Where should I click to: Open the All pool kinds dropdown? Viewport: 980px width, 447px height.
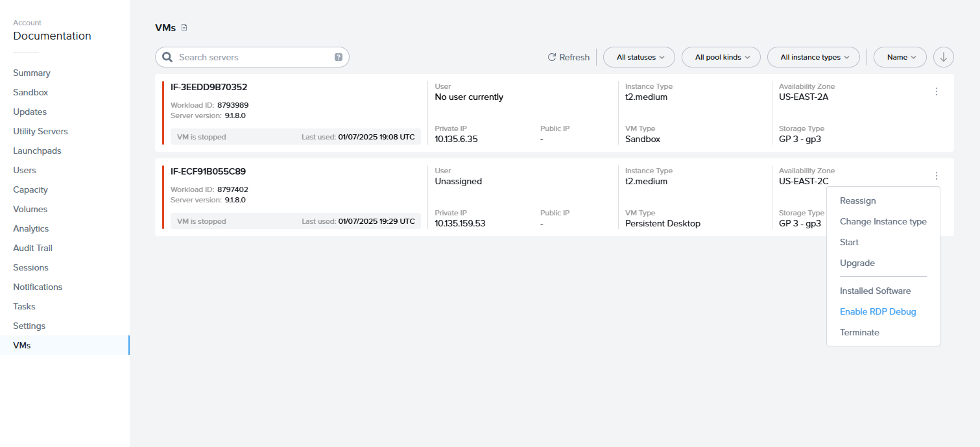coord(721,57)
